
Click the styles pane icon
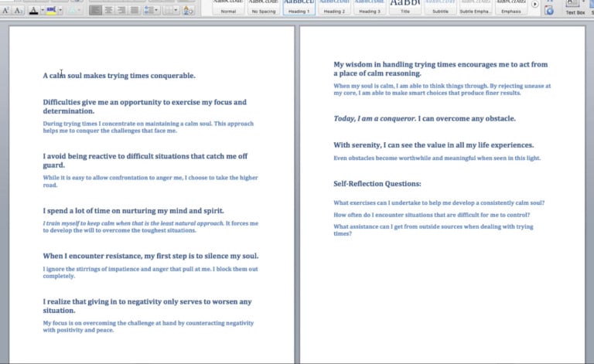coord(549,10)
